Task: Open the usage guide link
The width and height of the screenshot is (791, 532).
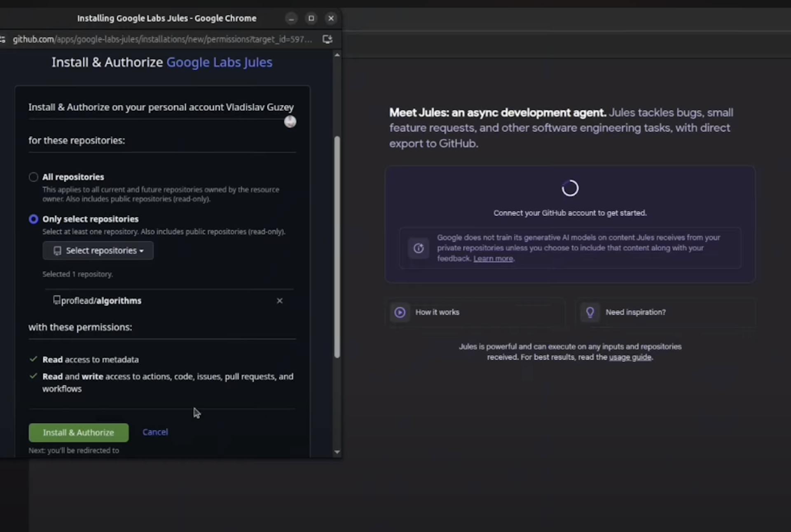Action: coord(630,357)
